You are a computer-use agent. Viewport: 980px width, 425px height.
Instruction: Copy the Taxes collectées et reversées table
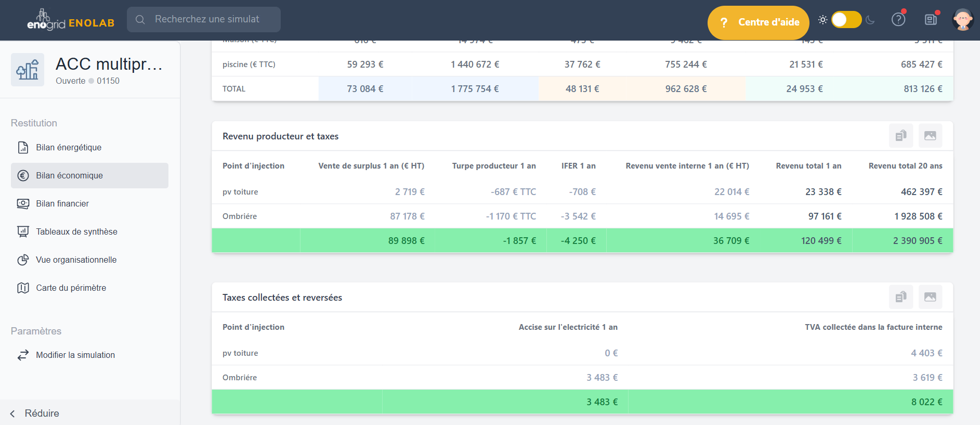[x=900, y=297]
